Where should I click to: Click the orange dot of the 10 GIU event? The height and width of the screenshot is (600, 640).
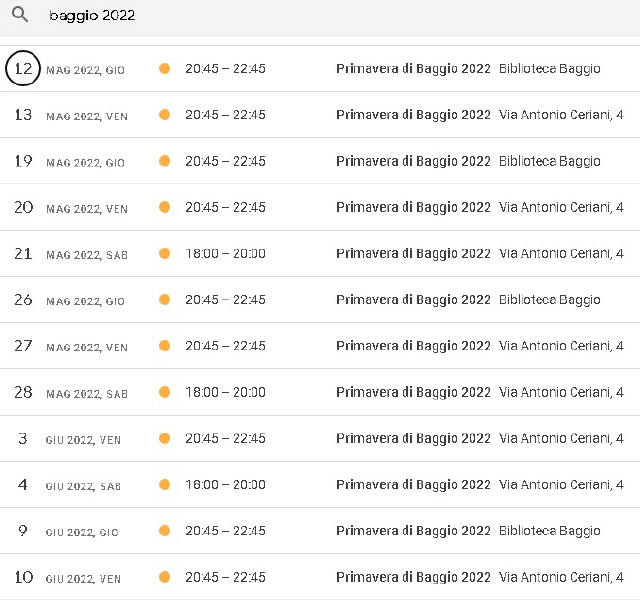tap(164, 577)
